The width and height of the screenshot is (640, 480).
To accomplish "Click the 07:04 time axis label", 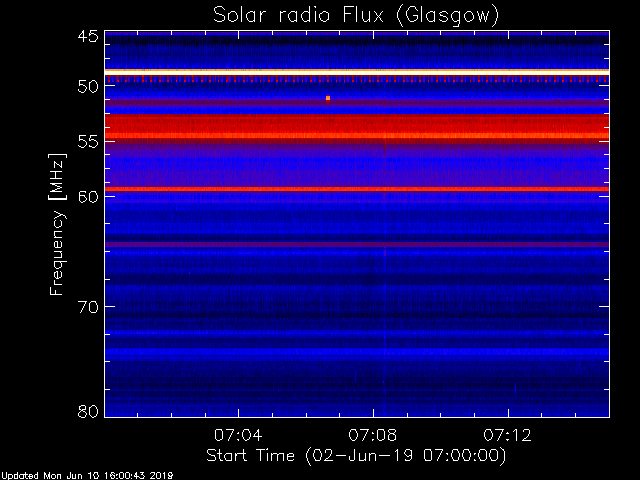I will [238, 435].
